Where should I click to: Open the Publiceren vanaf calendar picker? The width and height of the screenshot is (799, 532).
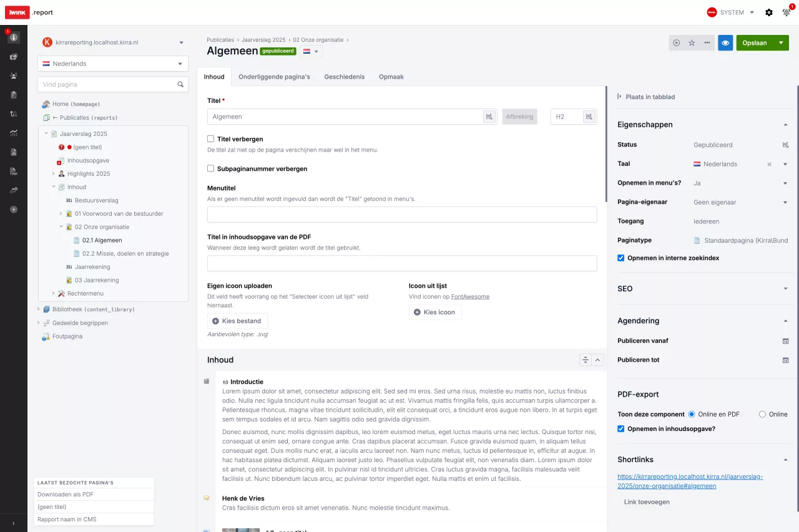tap(785, 341)
